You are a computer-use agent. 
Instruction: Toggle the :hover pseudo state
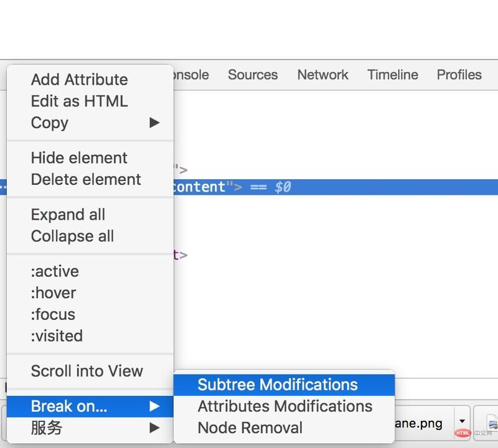tap(90, 293)
